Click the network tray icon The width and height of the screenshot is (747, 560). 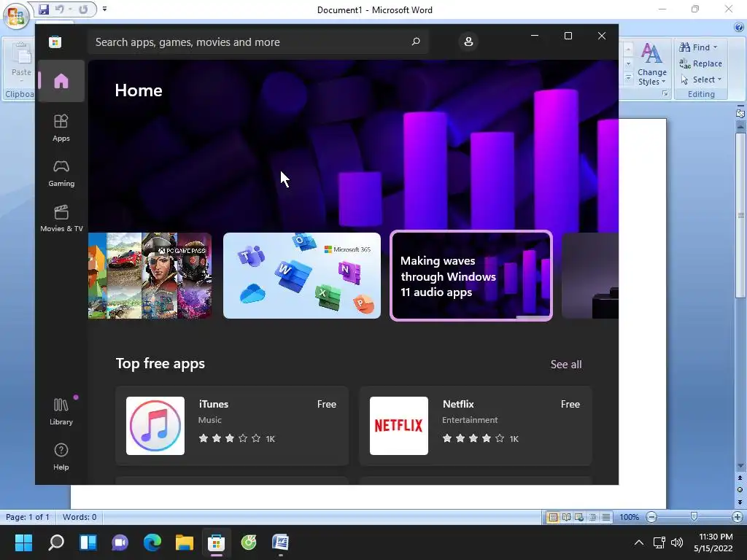(x=659, y=542)
